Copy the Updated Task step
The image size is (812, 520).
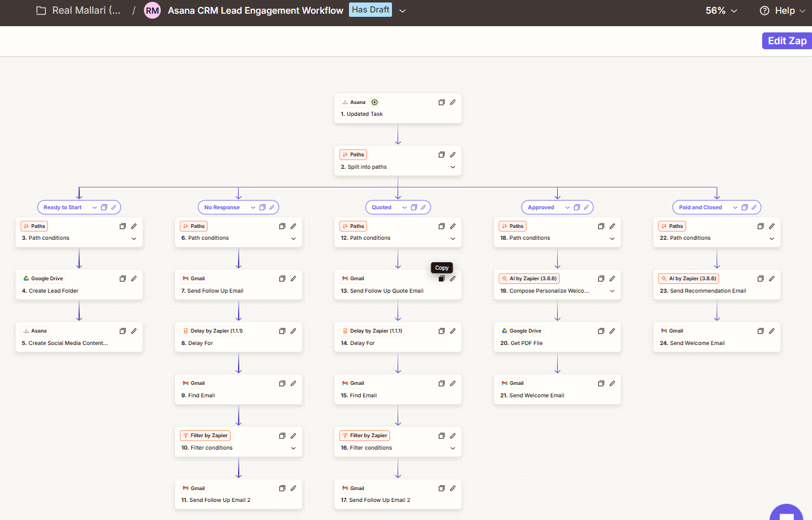click(442, 102)
